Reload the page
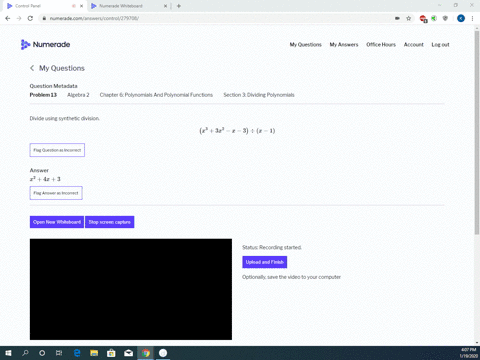Screen dimensions: 480x360 (30, 18)
